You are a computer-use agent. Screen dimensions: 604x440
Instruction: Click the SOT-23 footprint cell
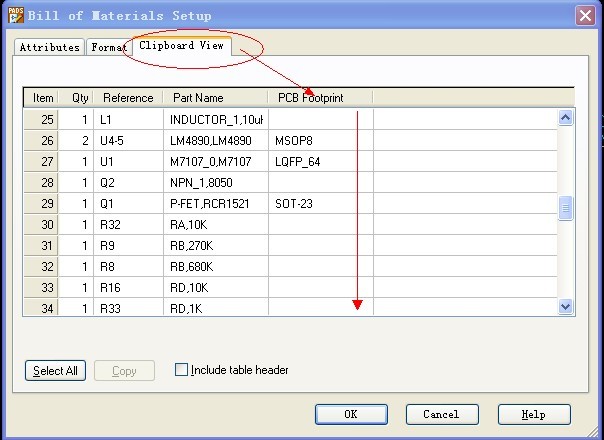[321, 203]
